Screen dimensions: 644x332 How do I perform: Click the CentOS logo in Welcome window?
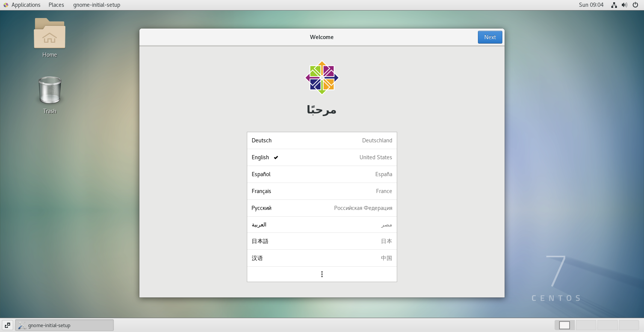click(322, 78)
